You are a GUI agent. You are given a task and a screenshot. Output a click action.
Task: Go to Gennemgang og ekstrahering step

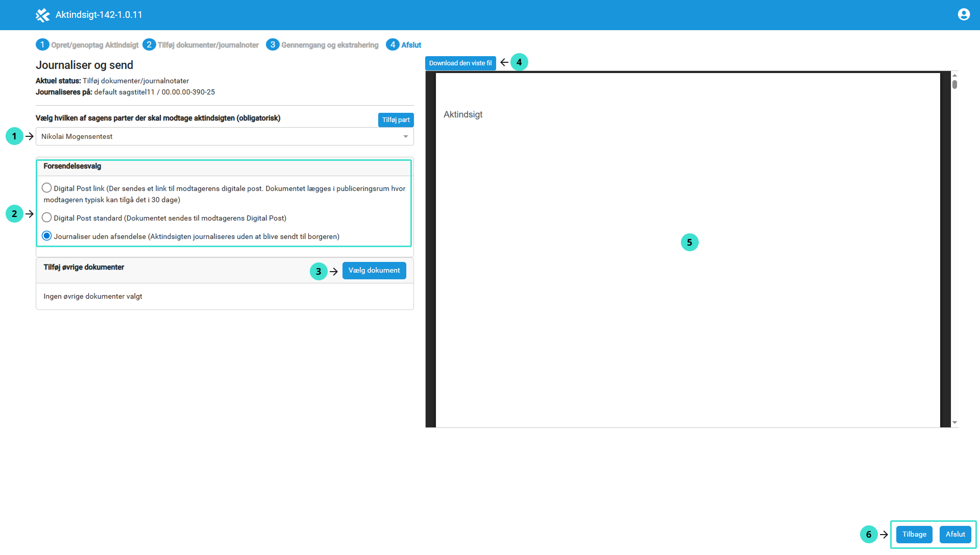(330, 45)
